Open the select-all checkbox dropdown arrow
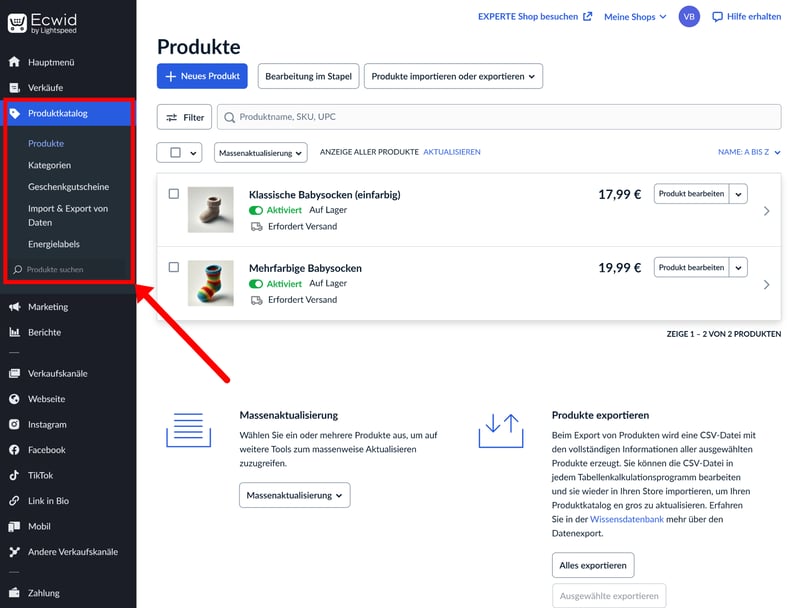This screenshot has height=608, width=800. (x=193, y=153)
